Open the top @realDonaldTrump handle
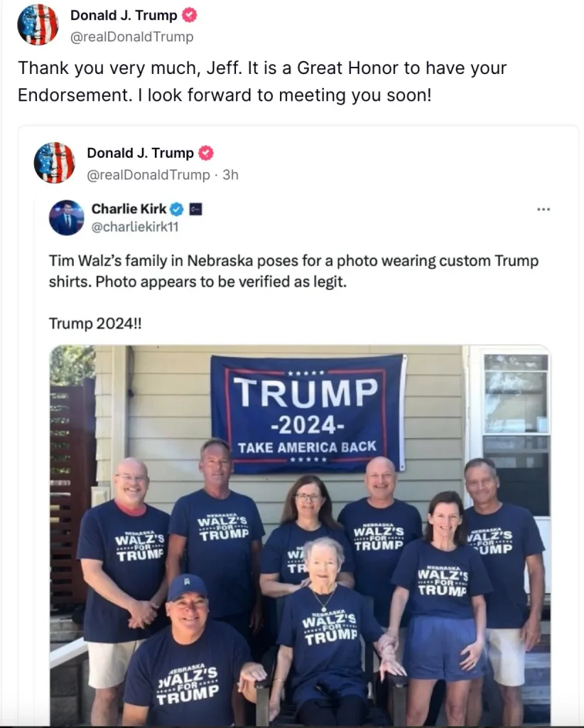Screen dimensions: 584x728 coord(131,37)
